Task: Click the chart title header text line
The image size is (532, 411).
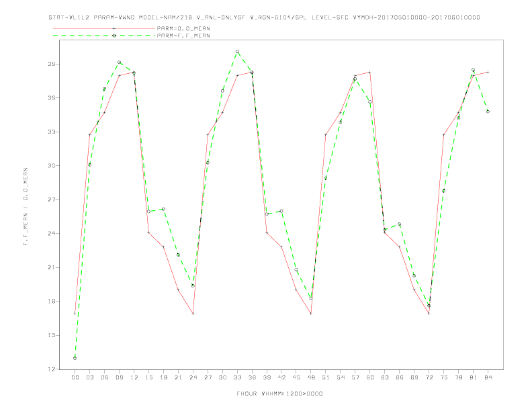Action: point(264,17)
